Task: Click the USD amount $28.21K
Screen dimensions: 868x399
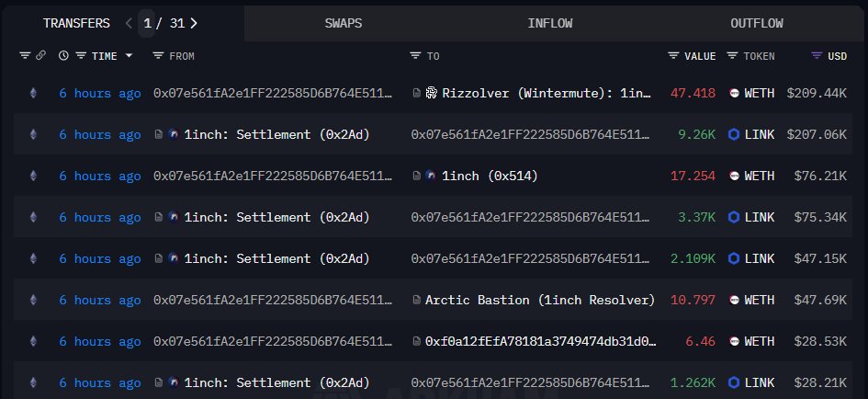Action: click(820, 382)
